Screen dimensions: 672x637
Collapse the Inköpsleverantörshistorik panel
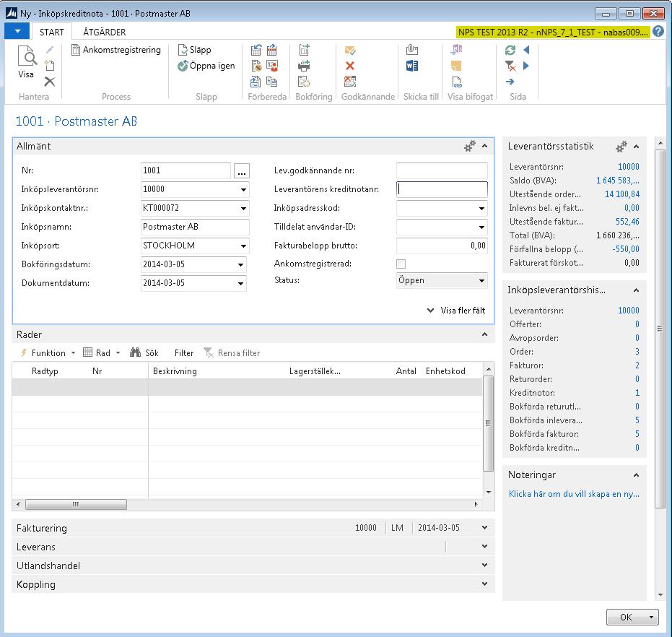[x=637, y=290]
